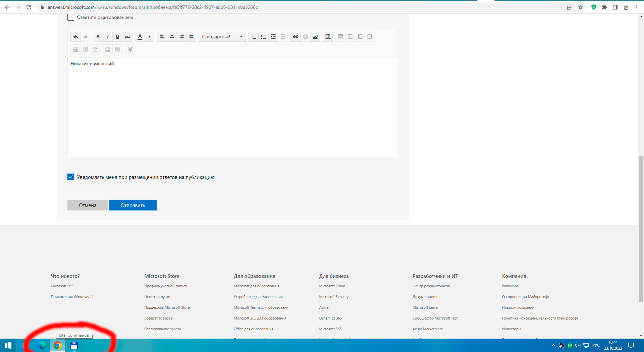Image resolution: width=644 pixels, height=352 pixels.
Task: Open the Приложения Windows 11 footer link
Action: (72, 297)
